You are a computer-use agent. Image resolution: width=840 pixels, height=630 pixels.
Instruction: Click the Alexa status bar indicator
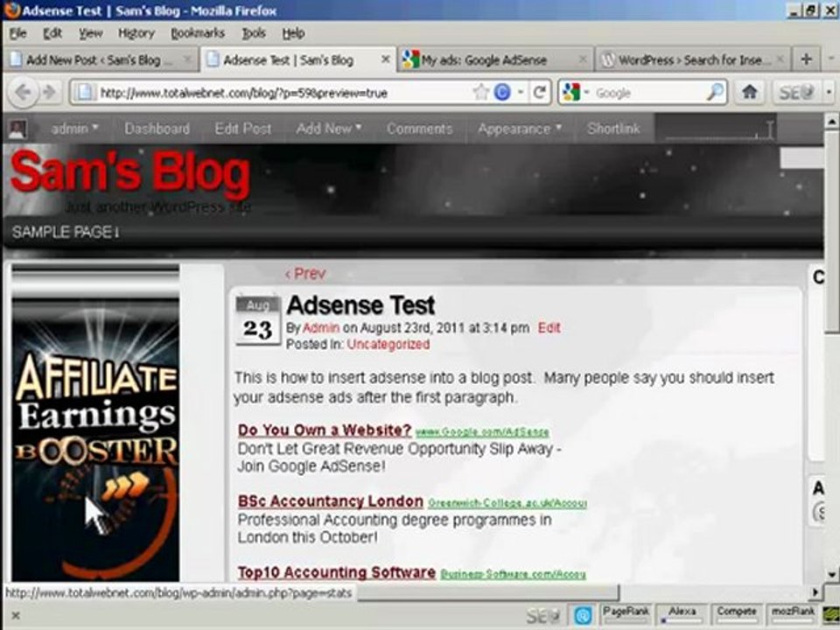click(x=682, y=614)
